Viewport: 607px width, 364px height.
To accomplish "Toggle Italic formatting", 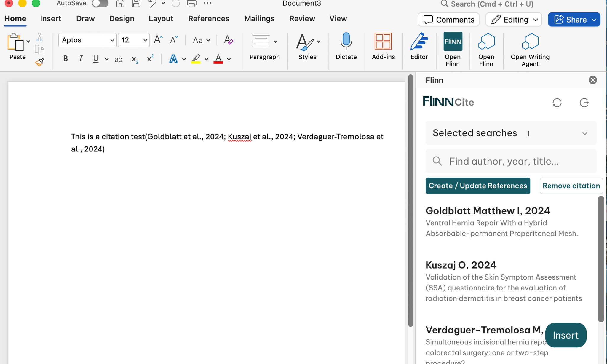I will (80, 59).
